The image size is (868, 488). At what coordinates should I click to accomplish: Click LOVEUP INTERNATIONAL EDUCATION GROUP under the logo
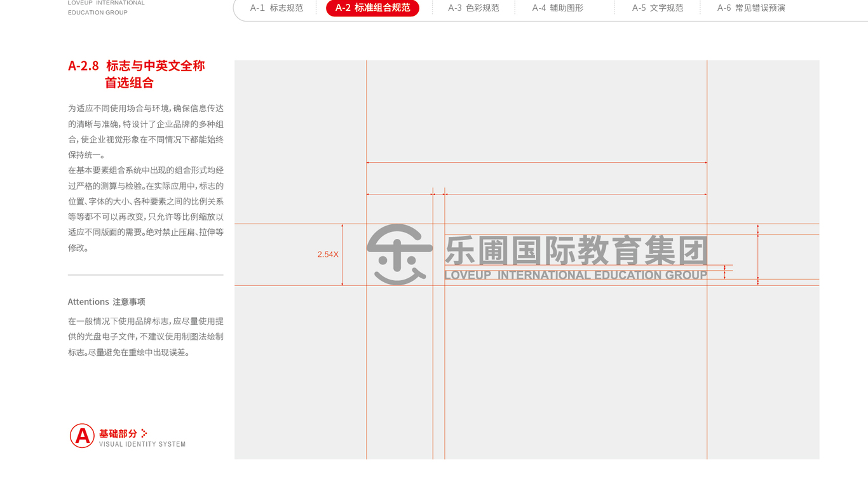pyautogui.click(x=576, y=275)
